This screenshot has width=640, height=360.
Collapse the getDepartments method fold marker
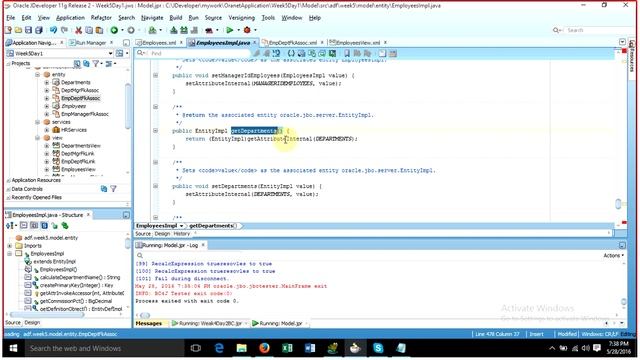click(156, 131)
